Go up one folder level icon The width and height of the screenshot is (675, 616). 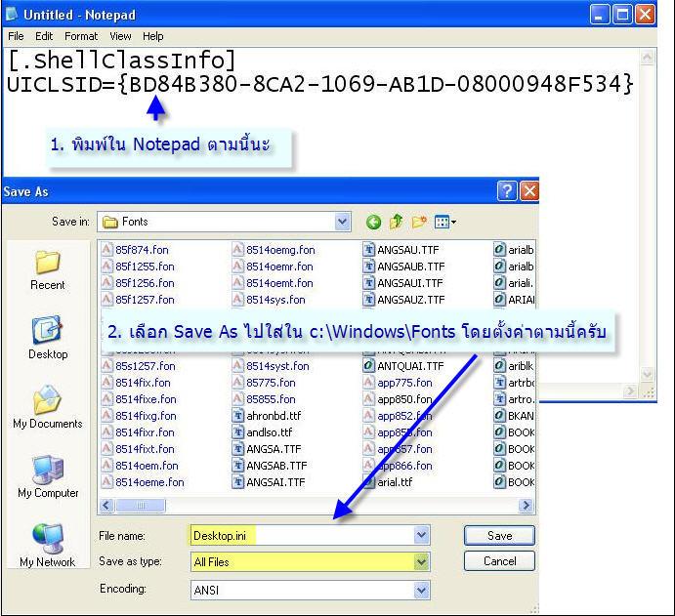tap(396, 222)
